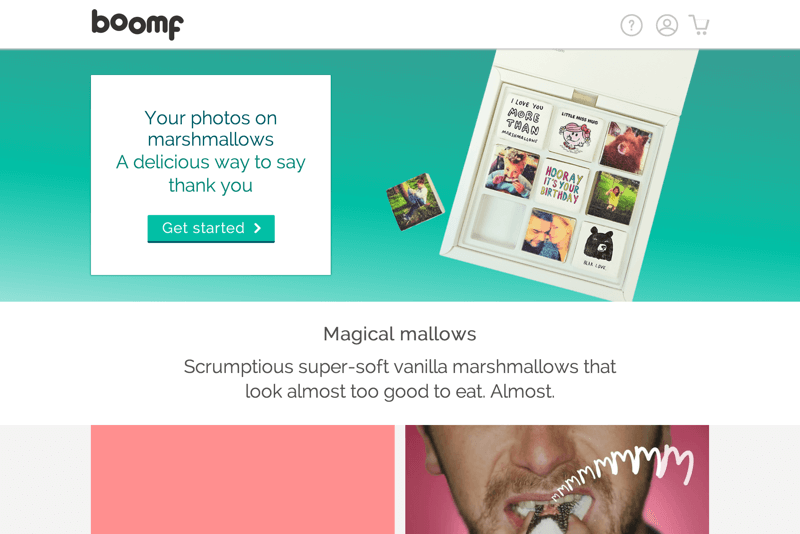The image size is (800, 534).
Task: Click the pink promotional tile
Action: pyautogui.click(x=243, y=479)
